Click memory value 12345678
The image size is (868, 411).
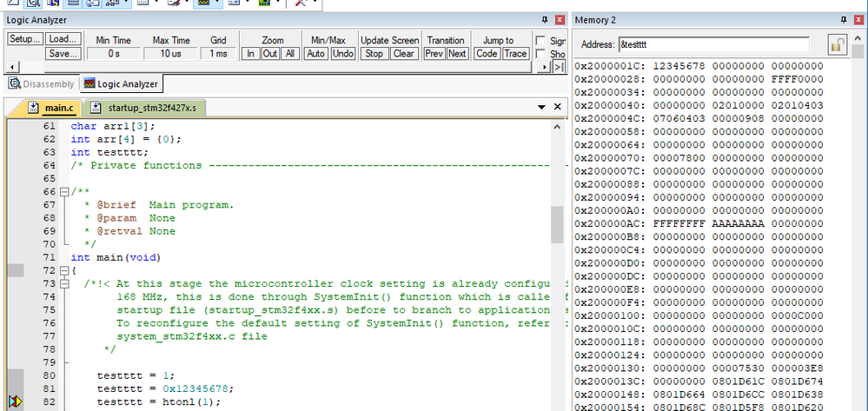(679, 66)
